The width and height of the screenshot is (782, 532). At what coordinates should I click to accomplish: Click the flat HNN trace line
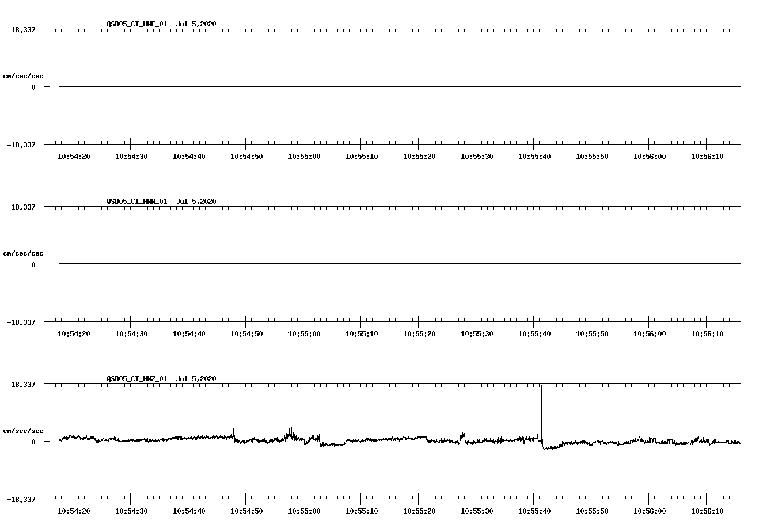(400, 264)
